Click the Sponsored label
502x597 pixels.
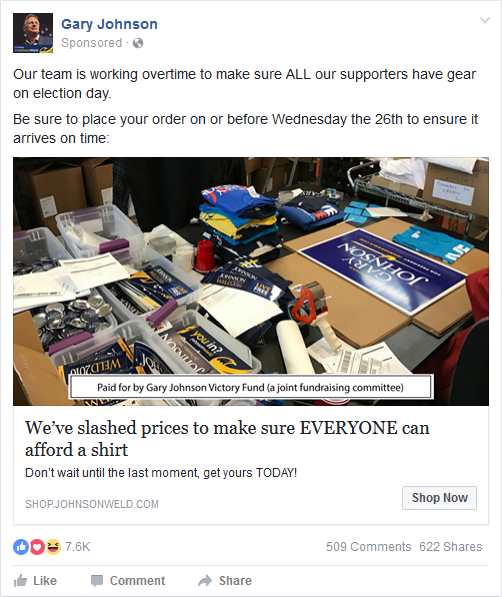(x=91, y=43)
